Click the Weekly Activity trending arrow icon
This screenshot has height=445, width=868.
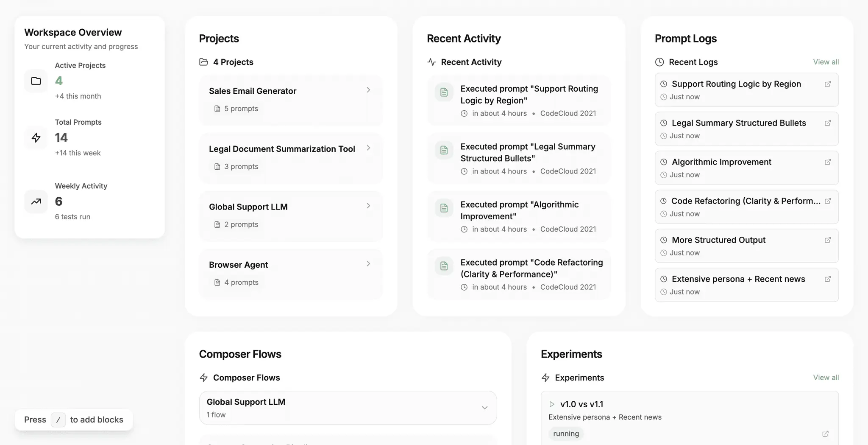(x=36, y=202)
